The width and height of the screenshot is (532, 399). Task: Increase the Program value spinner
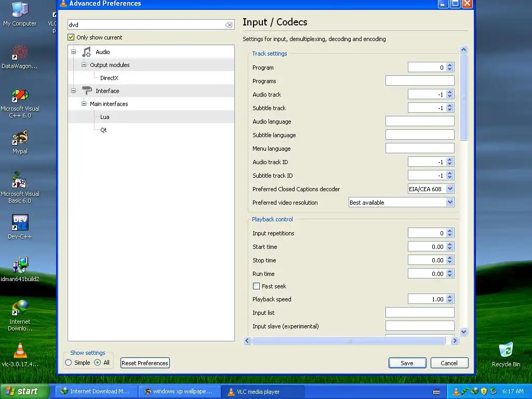[x=450, y=65]
